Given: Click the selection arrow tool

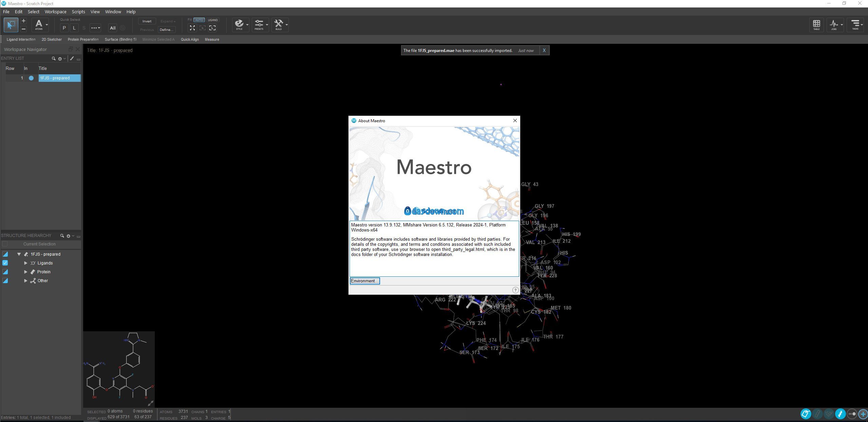Looking at the screenshot, I should [x=11, y=25].
